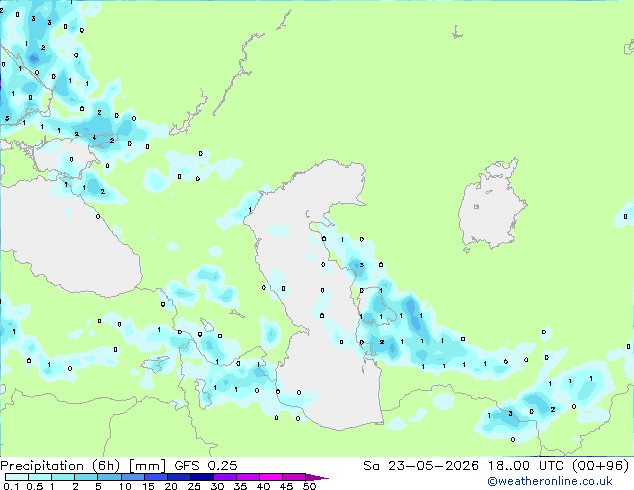Click the '0.5' legend scale value
The height and width of the screenshot is (490, 634).
(x=34, y=486)
